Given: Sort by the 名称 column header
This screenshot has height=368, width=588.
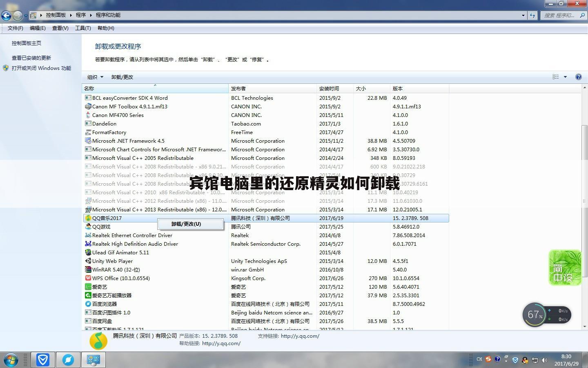Looking at the screenshot, I should point(155,88).
